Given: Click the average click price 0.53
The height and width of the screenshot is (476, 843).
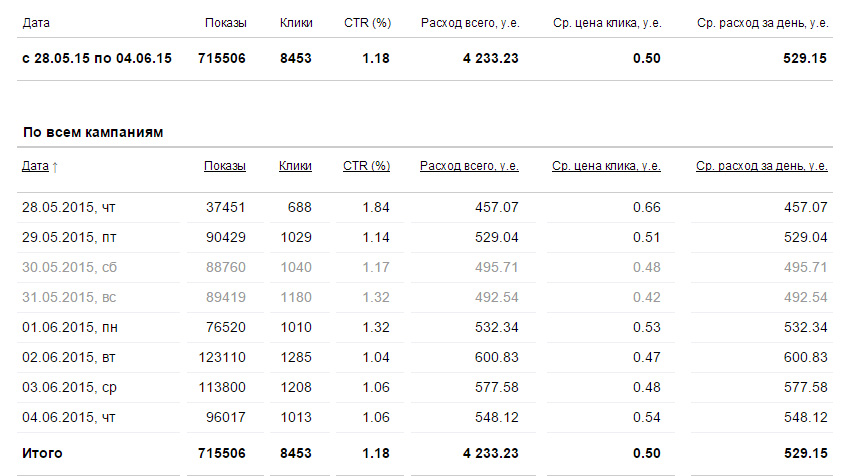Looking at the screenshot, I should (647, 328).
